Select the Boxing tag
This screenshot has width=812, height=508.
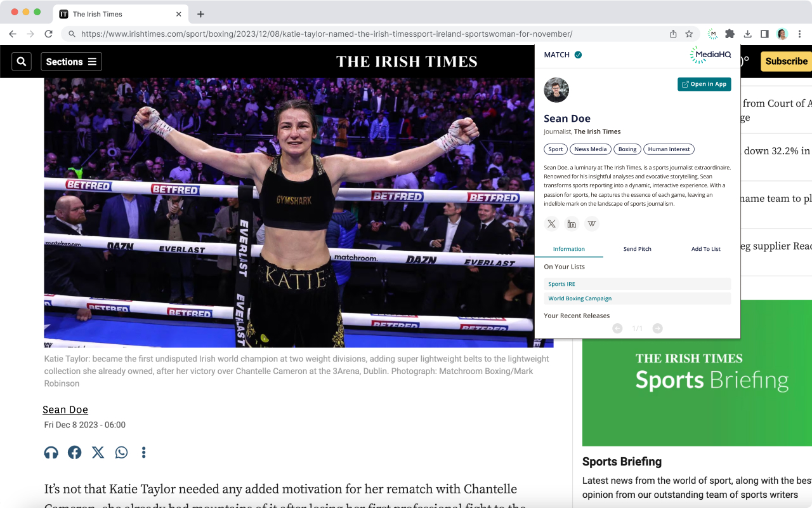(627, 149)
